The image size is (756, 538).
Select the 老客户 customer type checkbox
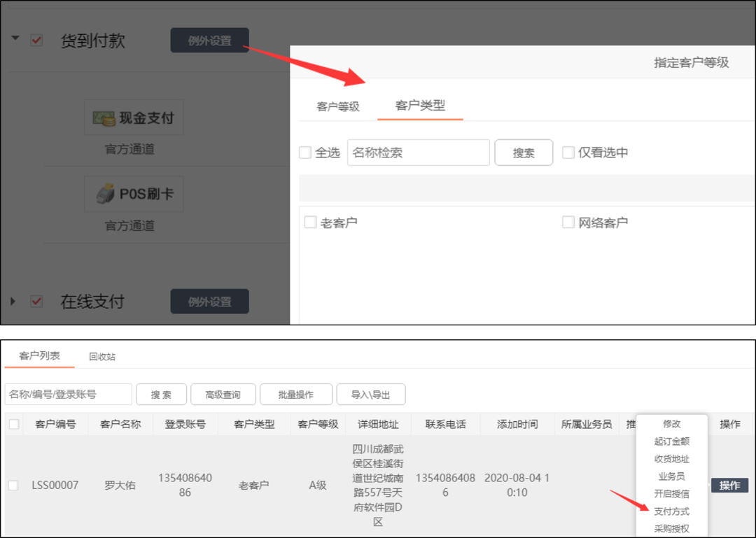[x=311, y=222]
